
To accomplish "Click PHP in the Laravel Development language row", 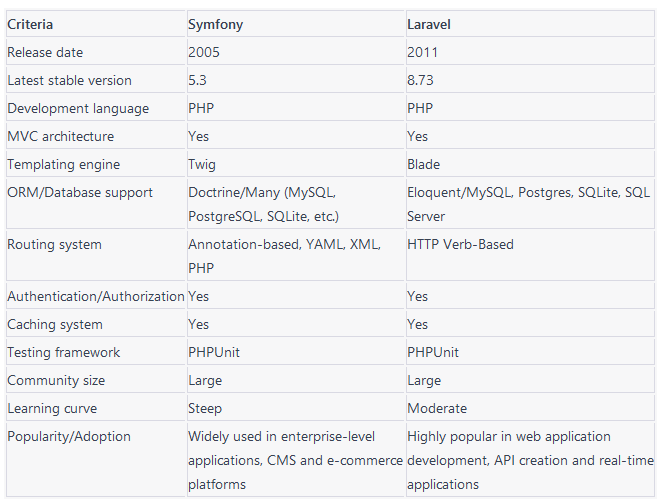I will pos(530,108).
